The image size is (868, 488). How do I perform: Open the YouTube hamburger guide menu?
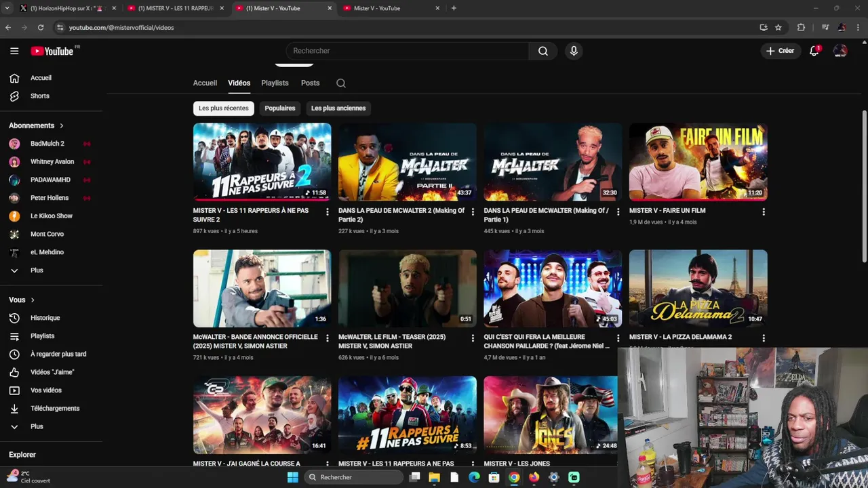pyautogui.click(x=14, y=51)
